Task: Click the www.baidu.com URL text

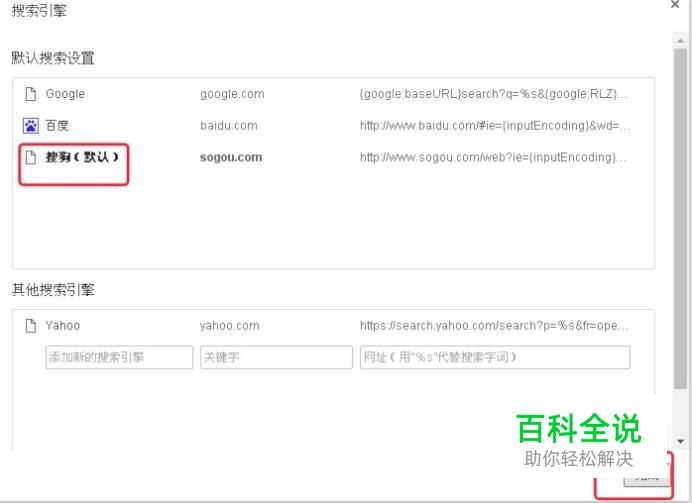Action: point(495,126)
